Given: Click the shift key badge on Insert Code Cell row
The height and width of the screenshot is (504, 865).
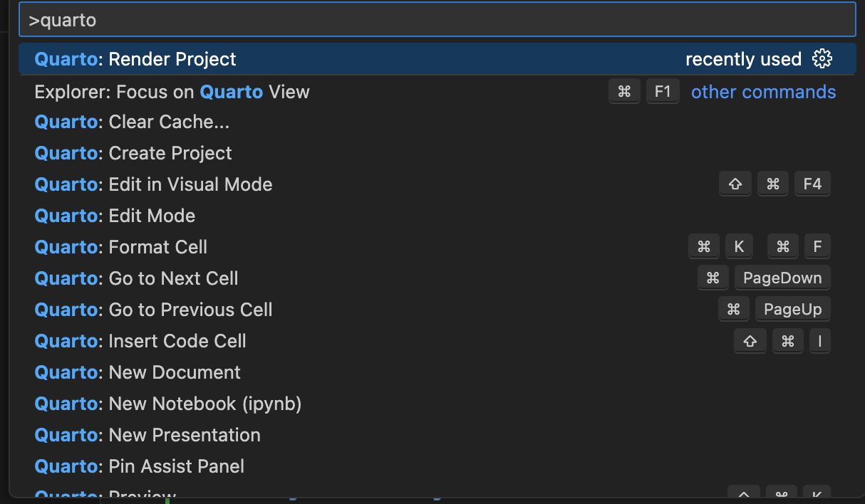Looking at the screenshot, I should pos(750,341).
